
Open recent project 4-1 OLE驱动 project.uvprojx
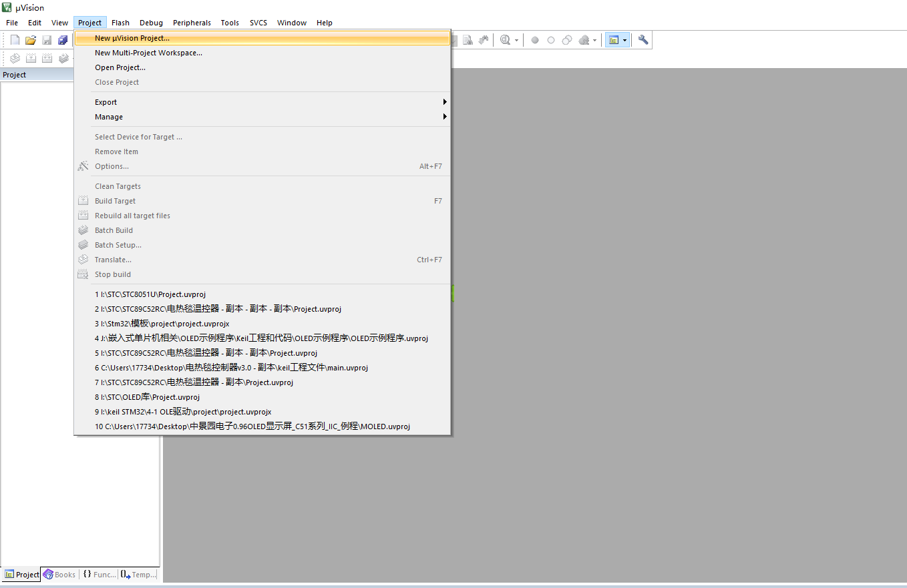[262, 412]
